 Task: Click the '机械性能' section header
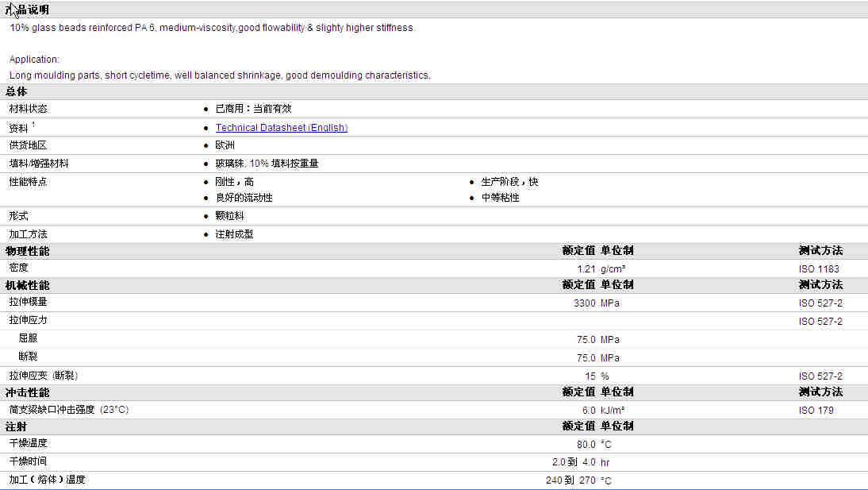tap(28, 285)
